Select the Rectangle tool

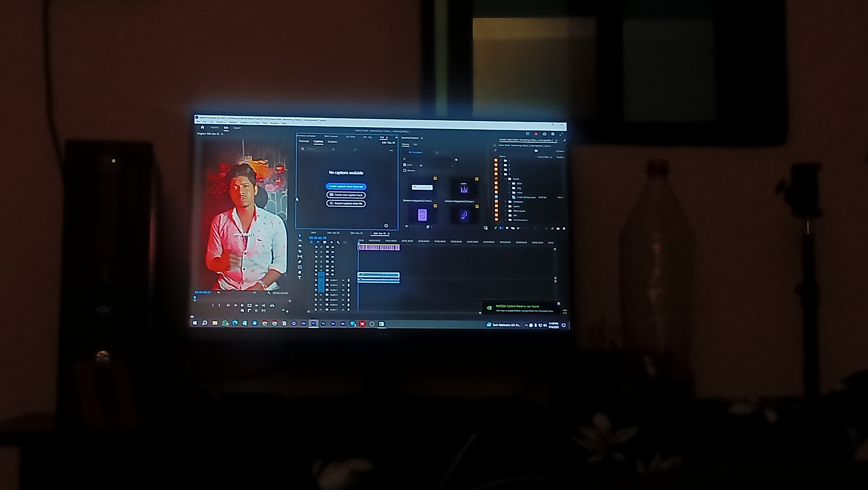pos(300,267)
